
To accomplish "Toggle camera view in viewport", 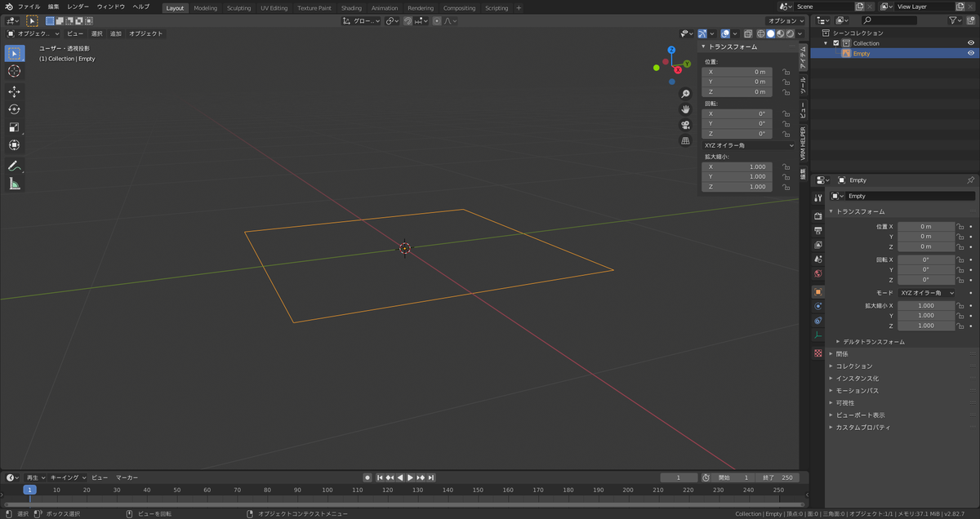I will (685, 125).
